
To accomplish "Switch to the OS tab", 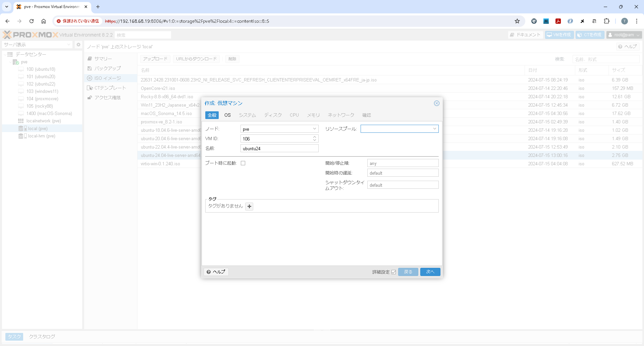I will pos(227,115).
